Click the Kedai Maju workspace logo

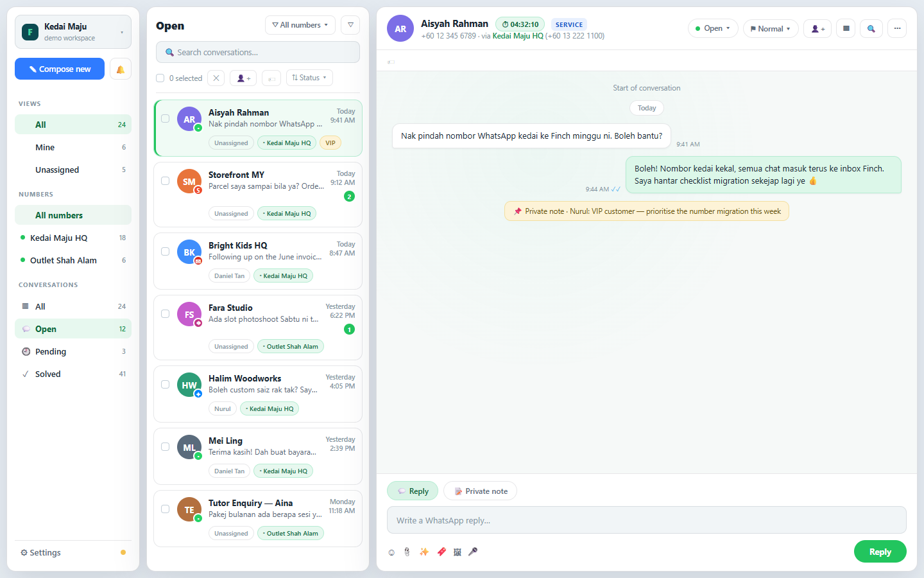[30, 32]
